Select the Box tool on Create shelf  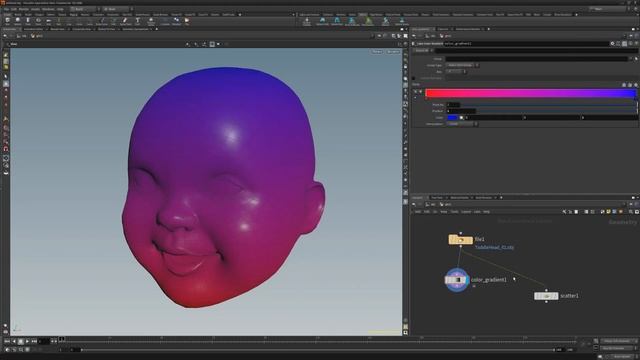[7, 21]
